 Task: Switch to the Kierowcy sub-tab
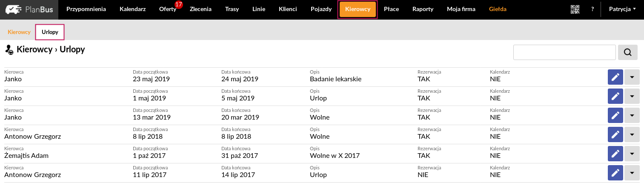19,32
